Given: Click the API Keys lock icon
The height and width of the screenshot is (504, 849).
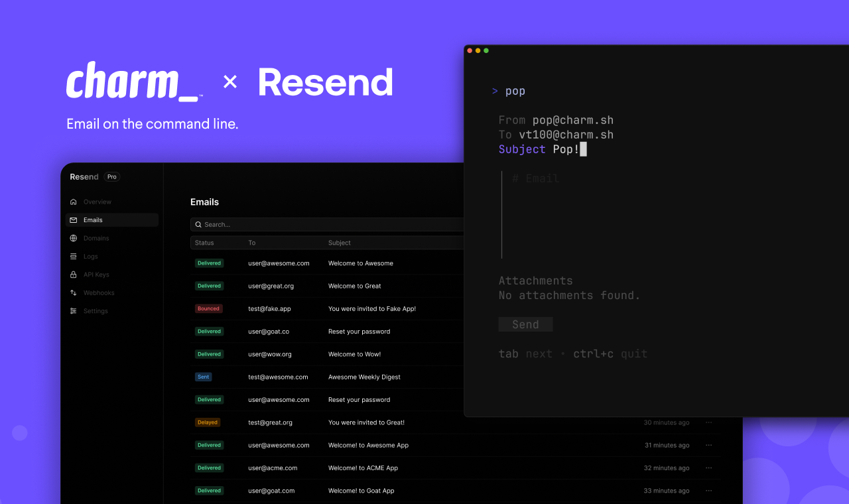Looking at the screenshot, I should [x=74, y=275].
